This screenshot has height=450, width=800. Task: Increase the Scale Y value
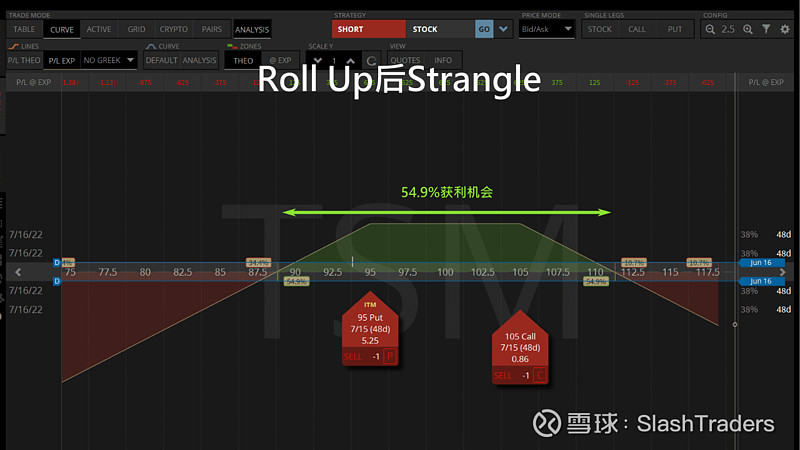click(x=351, y=60)
